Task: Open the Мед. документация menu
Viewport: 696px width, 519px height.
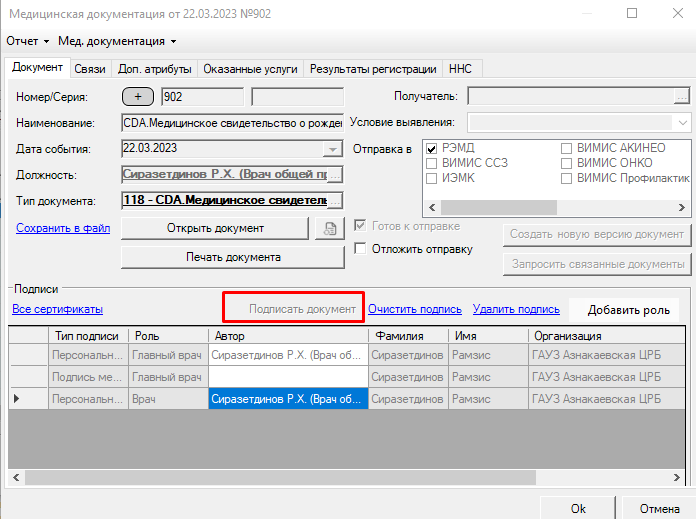Action: (x=117, y=41)
